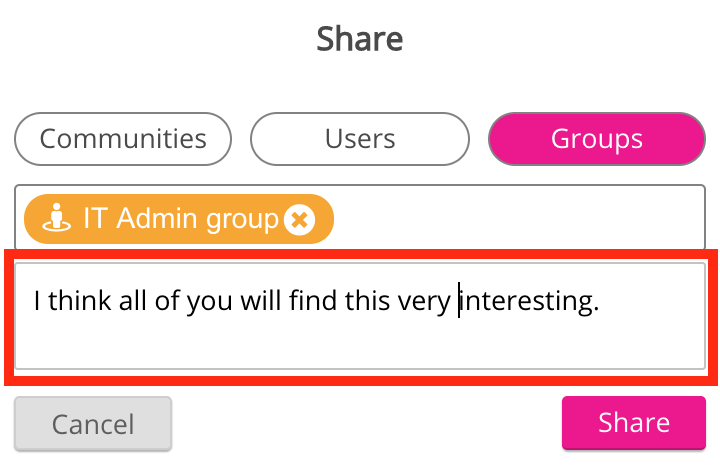
Task: Open the Users tab
Action: (360, 138)
